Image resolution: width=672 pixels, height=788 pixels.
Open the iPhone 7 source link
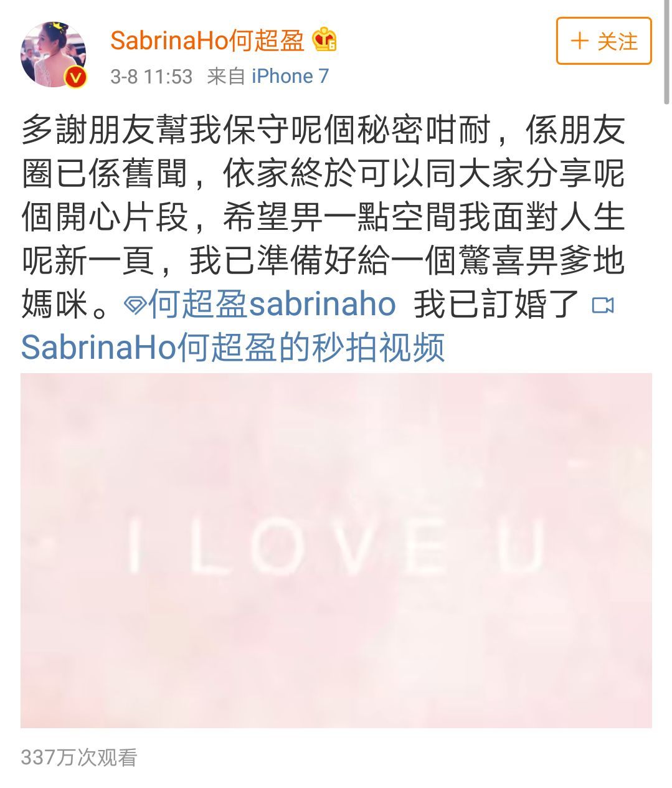[290, 76]
